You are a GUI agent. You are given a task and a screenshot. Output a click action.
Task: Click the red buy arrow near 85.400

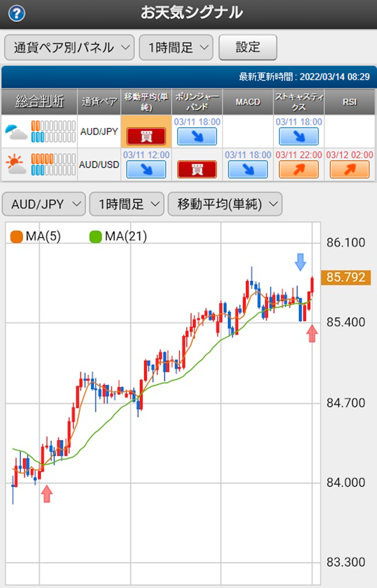pyautogui.click(x=312, y=334)
